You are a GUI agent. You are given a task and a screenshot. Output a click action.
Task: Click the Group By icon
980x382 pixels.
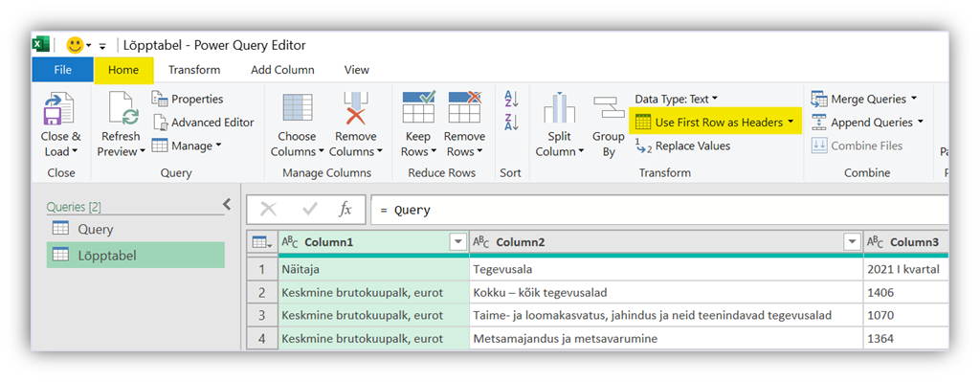click(609, 107)
